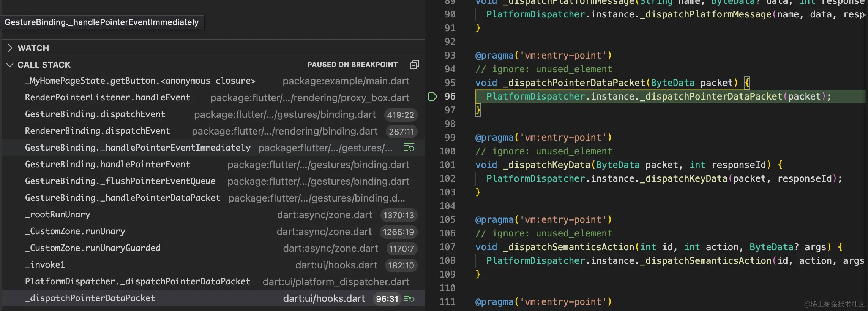
Task: Click restart frame icon on _handlePointerEventImmediately row
Action: [409, 148]
